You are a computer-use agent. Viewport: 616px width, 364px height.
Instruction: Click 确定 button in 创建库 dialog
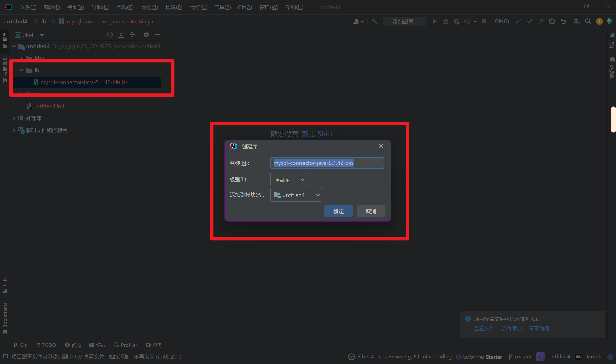point(338,211)
